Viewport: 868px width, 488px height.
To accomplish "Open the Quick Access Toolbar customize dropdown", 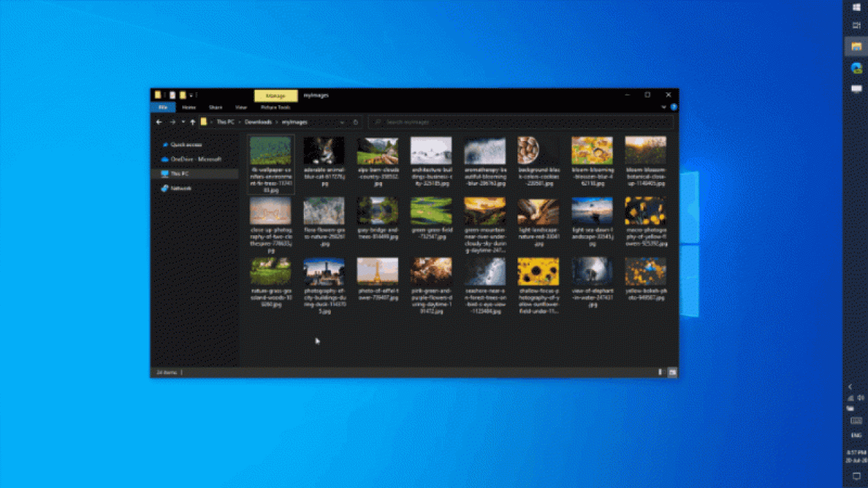I will point(191,95).
